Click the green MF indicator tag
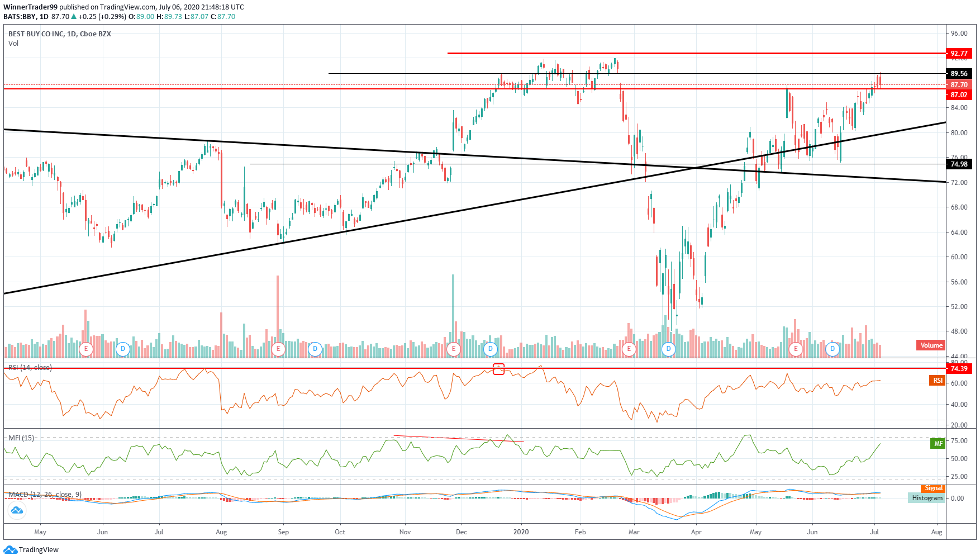Image resolution: width=980 pixels, height=560 pixels. click(x=938, y=444)
